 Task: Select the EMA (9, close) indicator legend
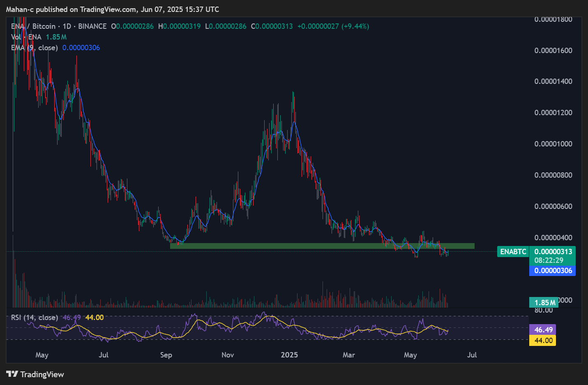35,48
